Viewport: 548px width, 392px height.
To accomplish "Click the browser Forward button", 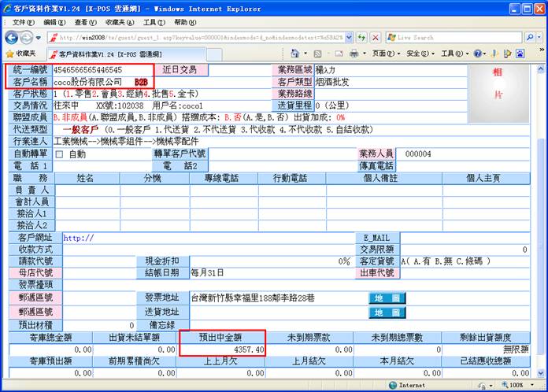I will (x=28, y=38).
